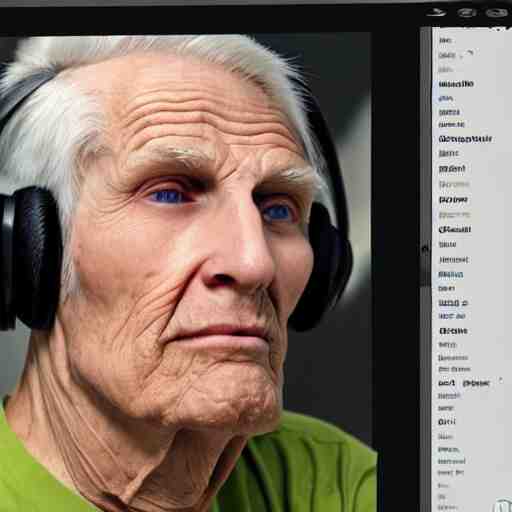Click the round logo icon at the panel's bottom corner
512x512 pixels.
[x=503, y=506]
